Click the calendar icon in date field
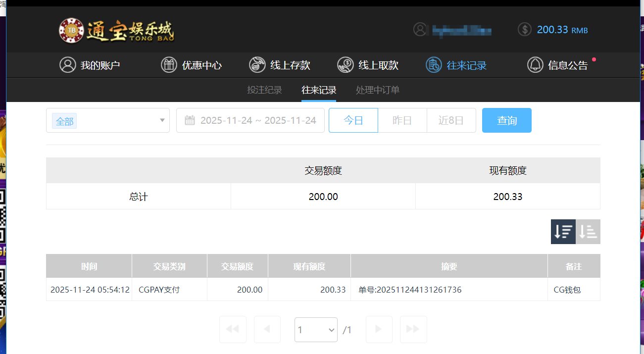This screenshot has width=644, height=354. (x=191, y=120)
